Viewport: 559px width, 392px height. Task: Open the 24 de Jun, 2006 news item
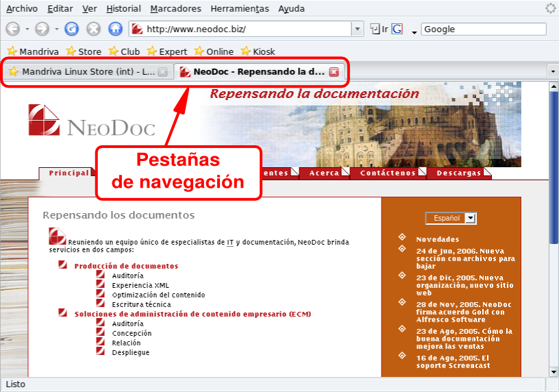pos(465,258)
